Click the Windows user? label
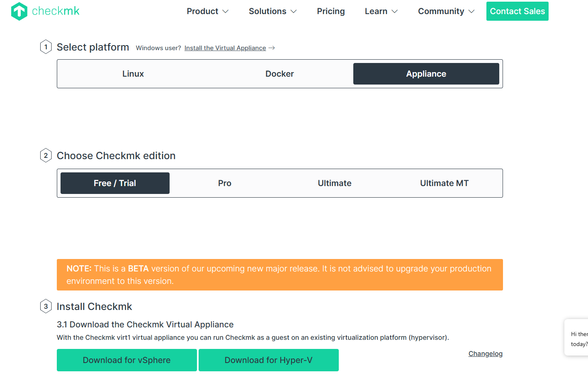Screen dimensions: 588x380 click(158, 48)
